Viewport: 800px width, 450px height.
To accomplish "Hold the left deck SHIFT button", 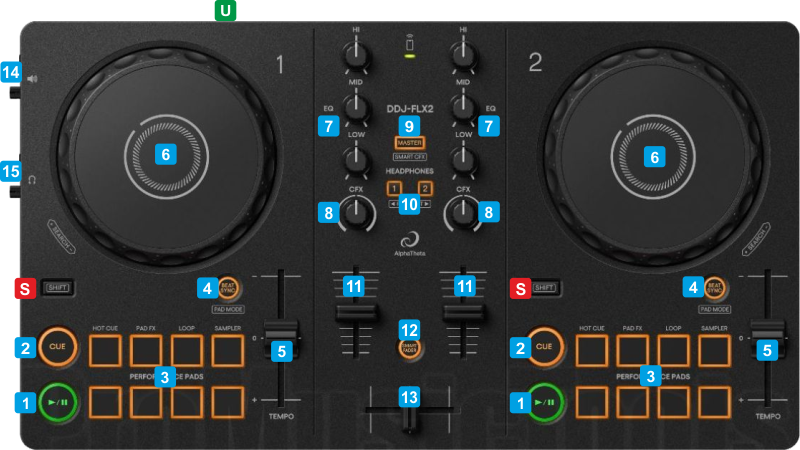I will click(56, 288).
